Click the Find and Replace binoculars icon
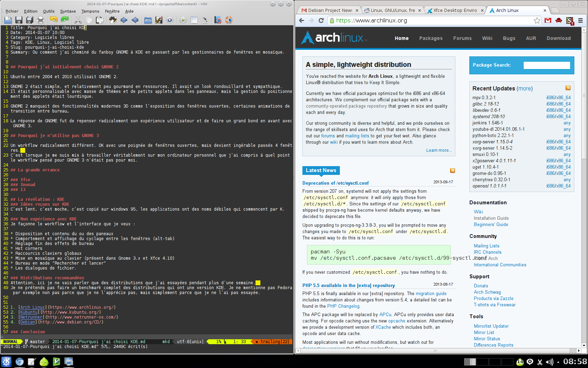 coord(113,20)
